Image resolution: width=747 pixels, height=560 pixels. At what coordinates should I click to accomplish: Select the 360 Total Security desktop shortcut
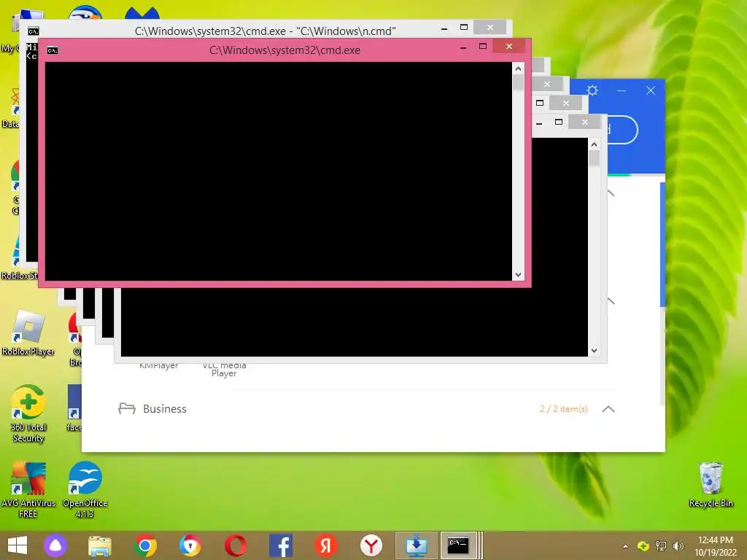point(28,414)
